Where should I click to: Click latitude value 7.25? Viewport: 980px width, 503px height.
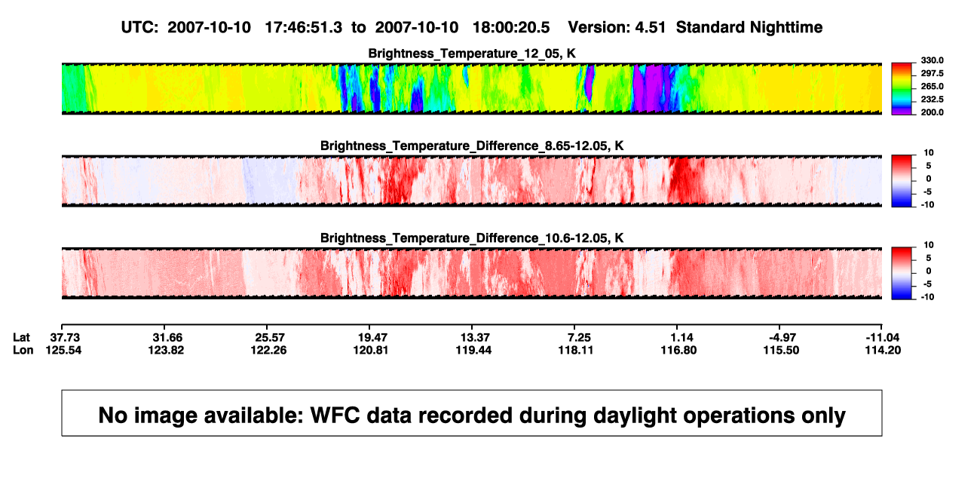coord(579,336)
